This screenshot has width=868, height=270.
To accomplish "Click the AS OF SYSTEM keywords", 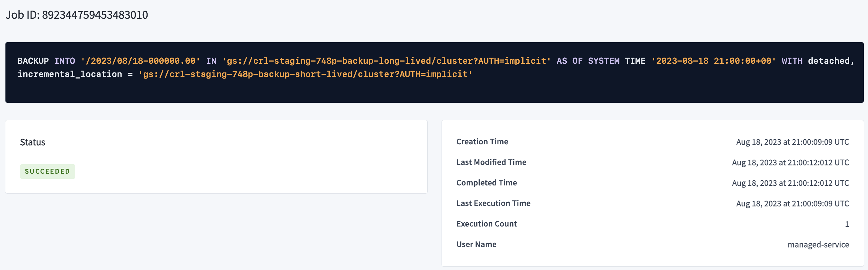I will pyautogui.click(x=588, y=61).
